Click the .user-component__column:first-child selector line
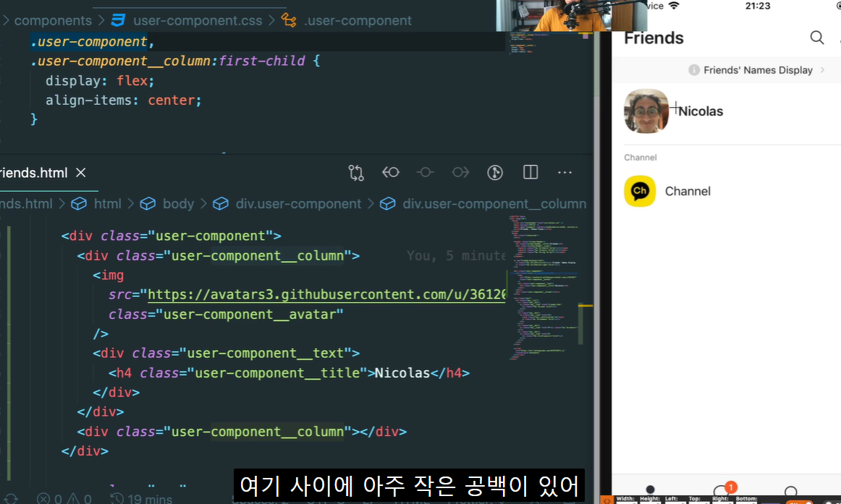The width and height of the screenshot is (841, 504). pos(175,61)
